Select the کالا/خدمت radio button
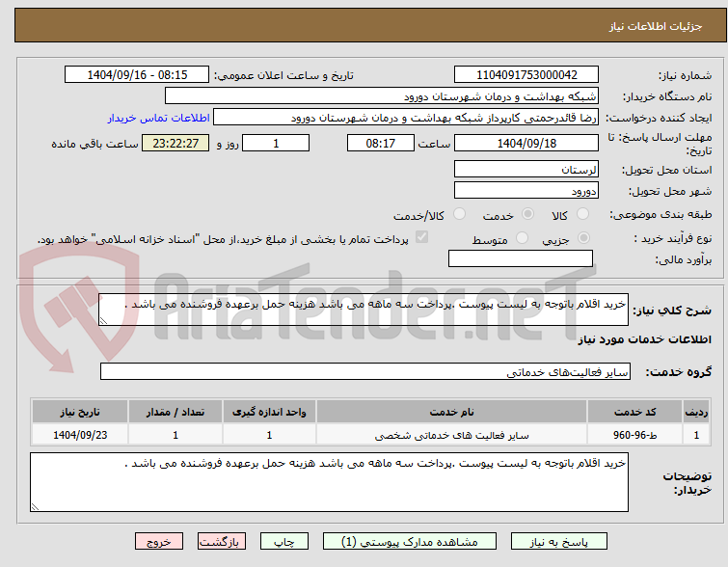 click(459, 214)
